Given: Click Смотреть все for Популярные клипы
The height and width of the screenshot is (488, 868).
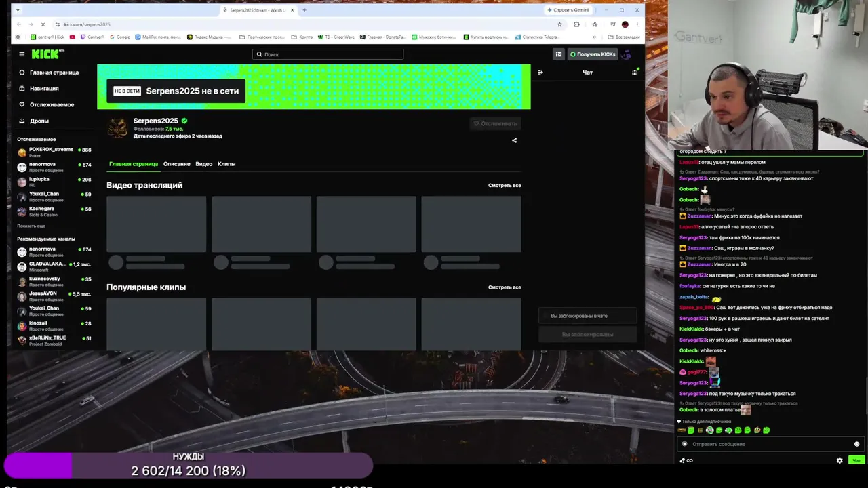Looking at the screenshot, I should click(505, 287).
